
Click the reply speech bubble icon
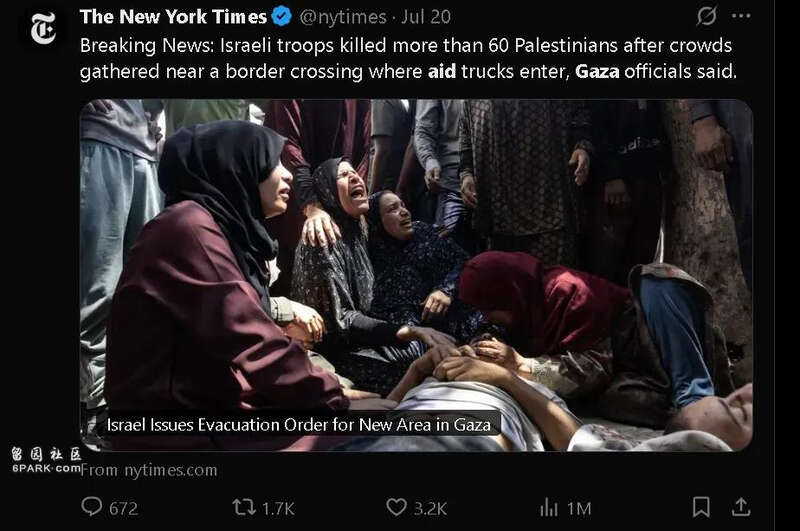(92, 507)
